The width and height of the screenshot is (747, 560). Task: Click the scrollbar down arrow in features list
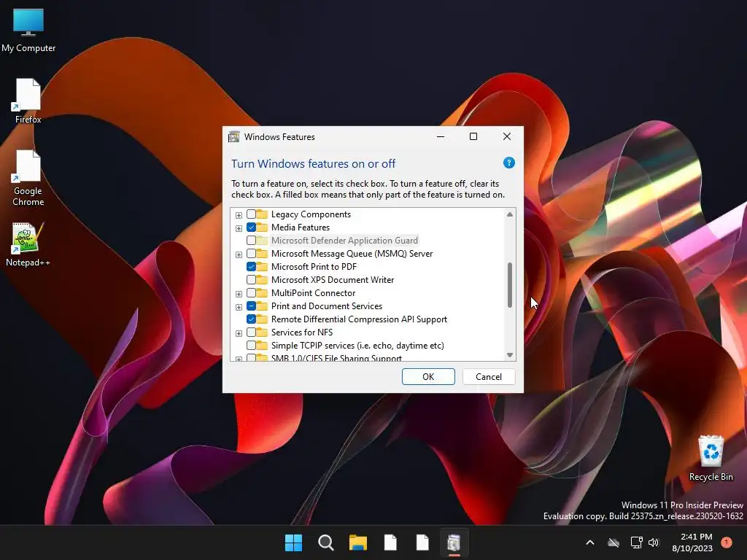point(510,355)
